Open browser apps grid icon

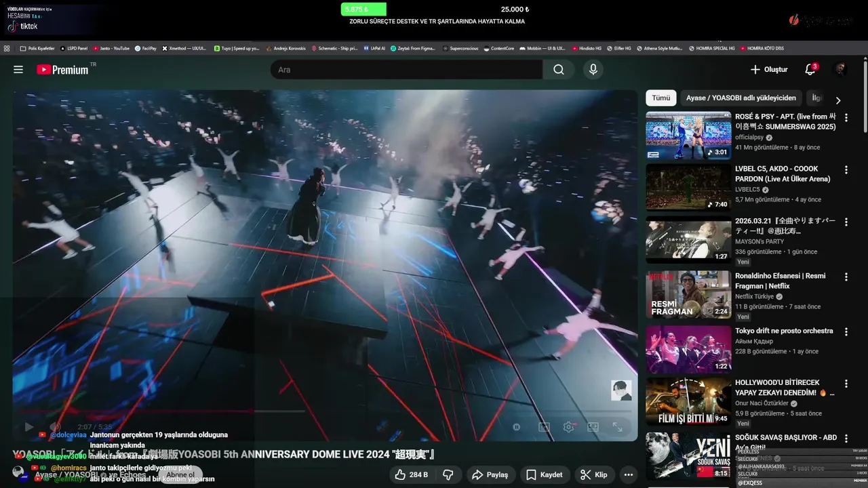pyautogui.click(x=7, y=48)
